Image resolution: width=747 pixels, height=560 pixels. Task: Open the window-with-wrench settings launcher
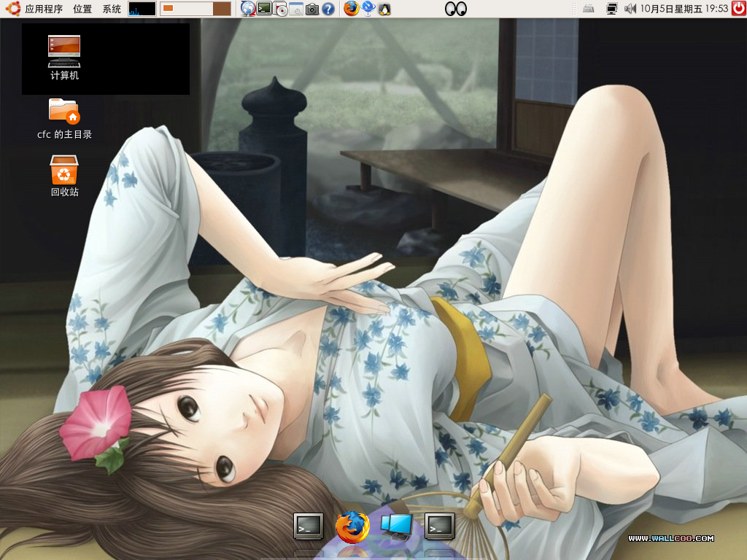(296, 9)
